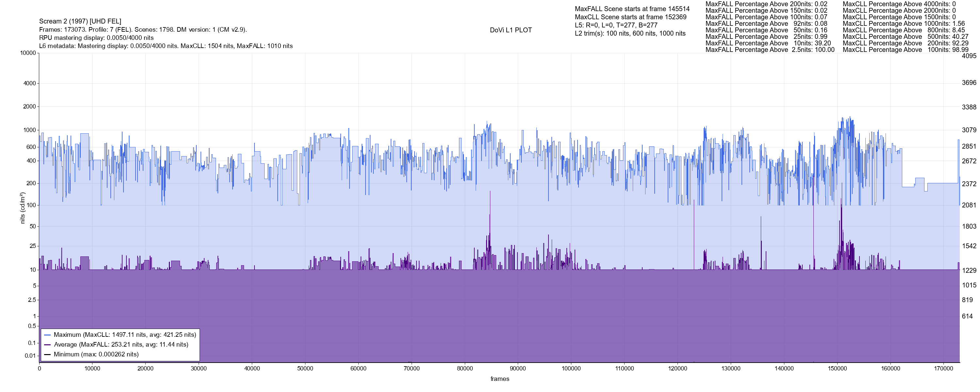Click the "nits (cd/m²)" y-axis label
This screenshot has width=980, height=392.
click(23, 208)
